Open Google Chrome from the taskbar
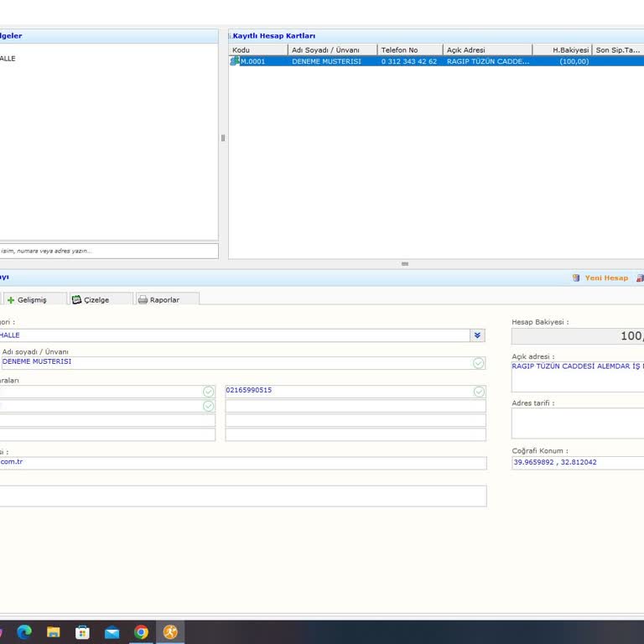 (141, 632)
